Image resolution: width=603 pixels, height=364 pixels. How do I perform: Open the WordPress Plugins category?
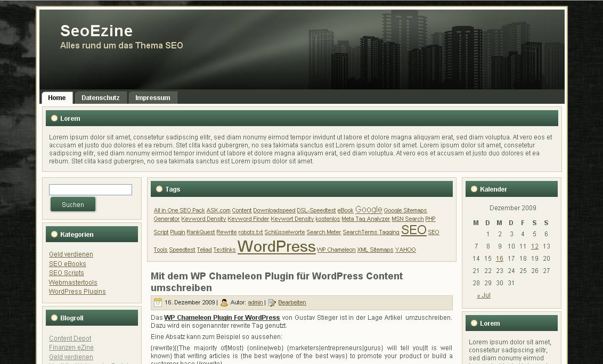[77, 291]
